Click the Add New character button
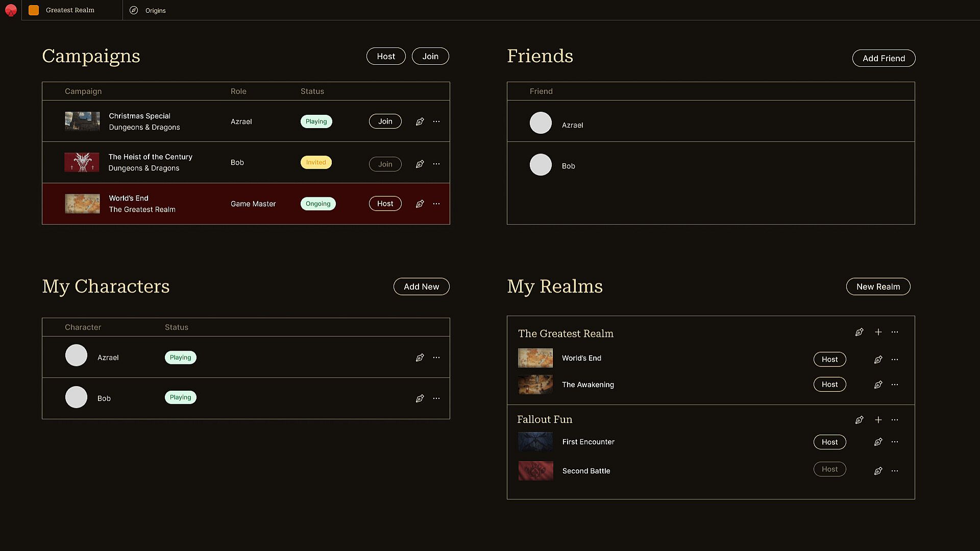The image size is (980, 551). click(421, 287)
